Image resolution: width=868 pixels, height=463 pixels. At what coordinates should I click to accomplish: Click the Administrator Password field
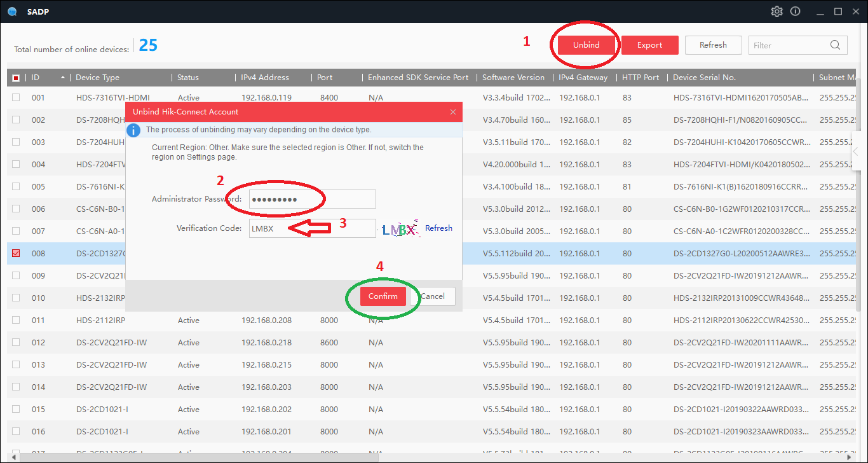(x=312, y=199)
